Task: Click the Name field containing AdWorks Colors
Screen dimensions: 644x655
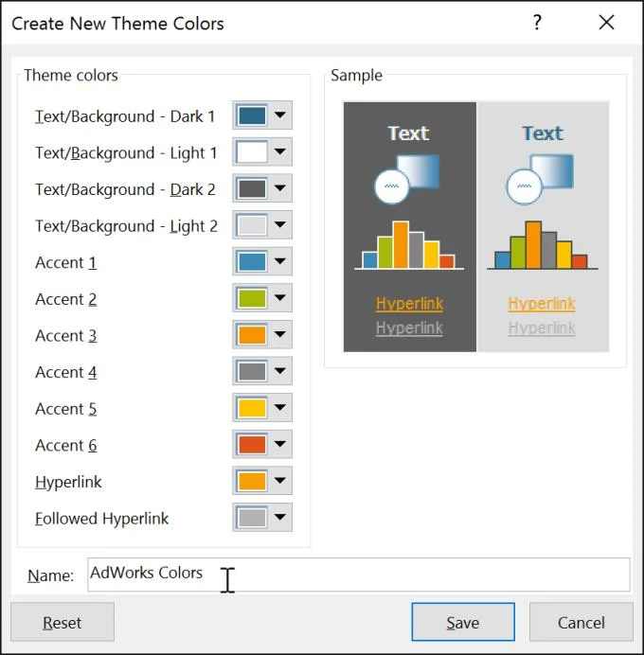Action: click(x=359, y=575)
